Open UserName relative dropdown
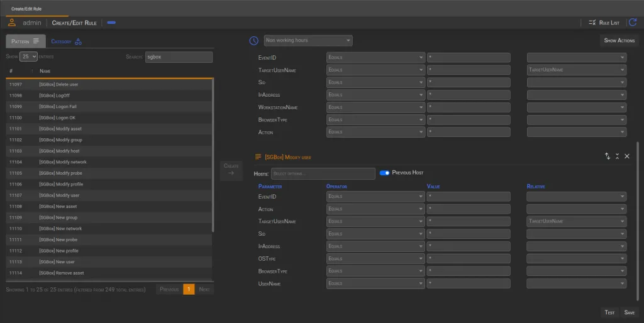The width and height of the screenshot is (644, 323). coord(577,283)
